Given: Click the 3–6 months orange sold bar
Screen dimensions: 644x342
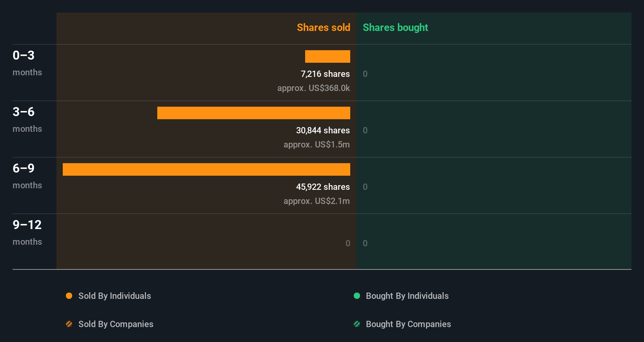Looking at the screenshot, I should (x=254, y=113).
